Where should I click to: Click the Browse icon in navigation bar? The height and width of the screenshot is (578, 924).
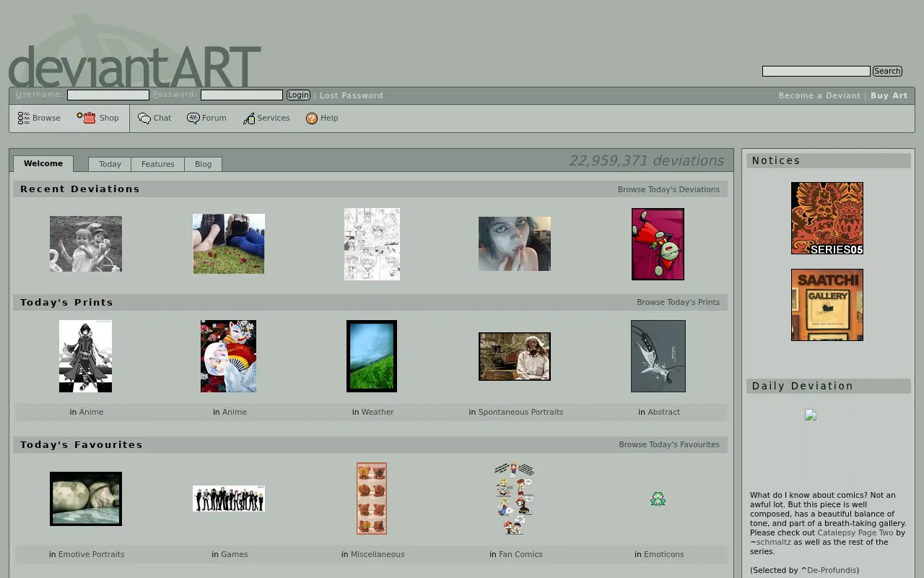click(24, 118)
